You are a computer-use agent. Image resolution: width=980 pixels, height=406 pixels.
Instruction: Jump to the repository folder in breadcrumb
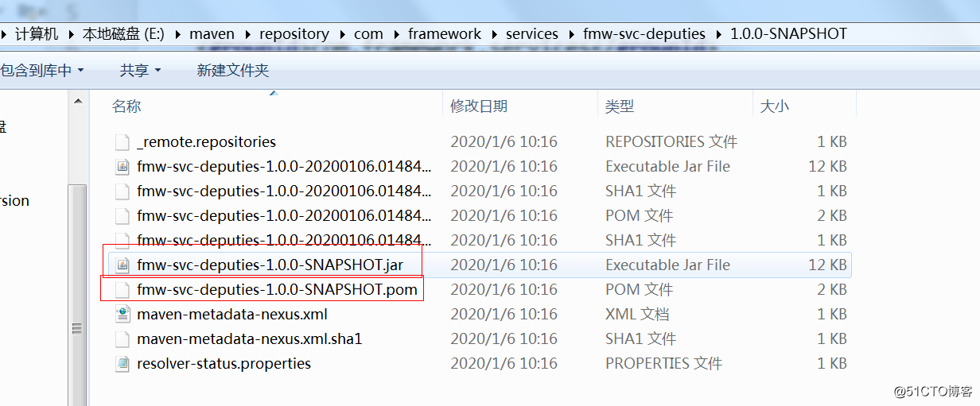pos(294,34)
